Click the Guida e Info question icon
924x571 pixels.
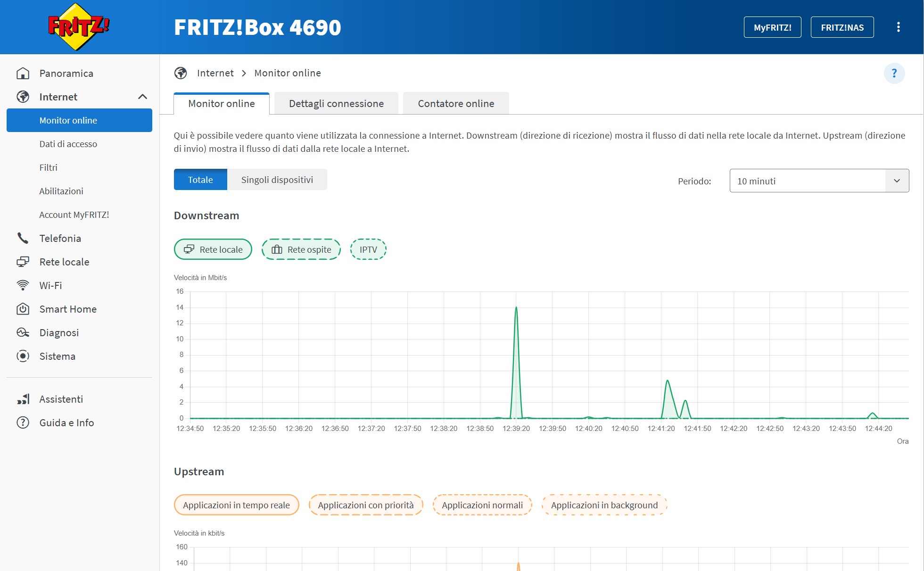coord(23,422)
